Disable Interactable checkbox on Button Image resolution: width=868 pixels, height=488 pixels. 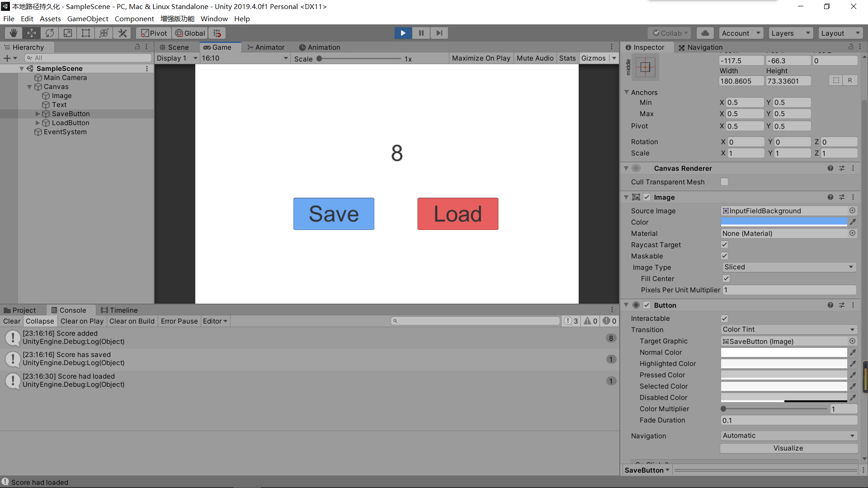point(724,318)
